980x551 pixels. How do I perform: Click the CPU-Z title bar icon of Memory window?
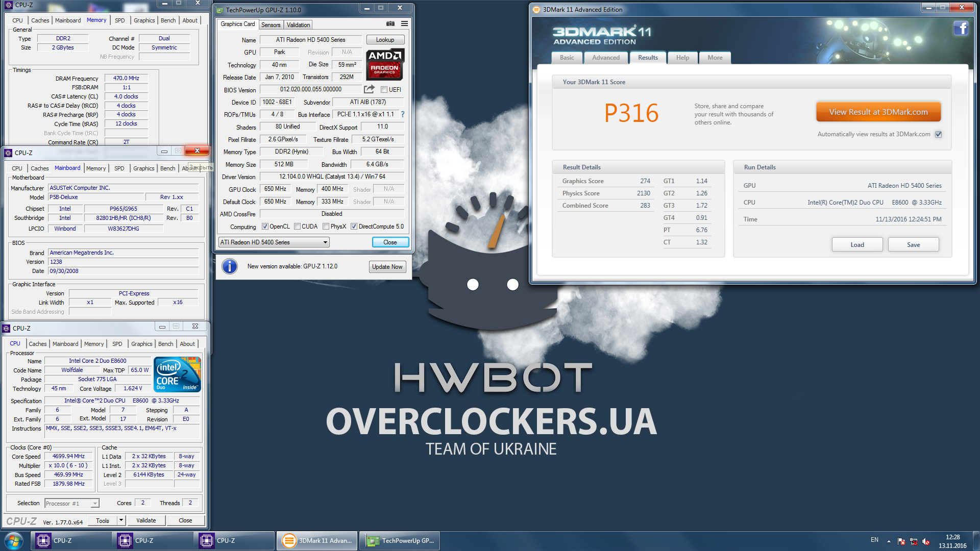(8, 5)
